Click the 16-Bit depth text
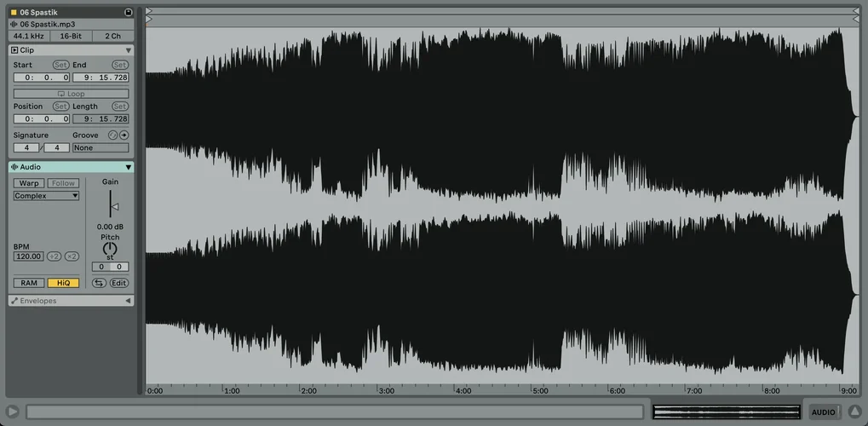Screen dimensions: 868x426 tap(71, 36)
